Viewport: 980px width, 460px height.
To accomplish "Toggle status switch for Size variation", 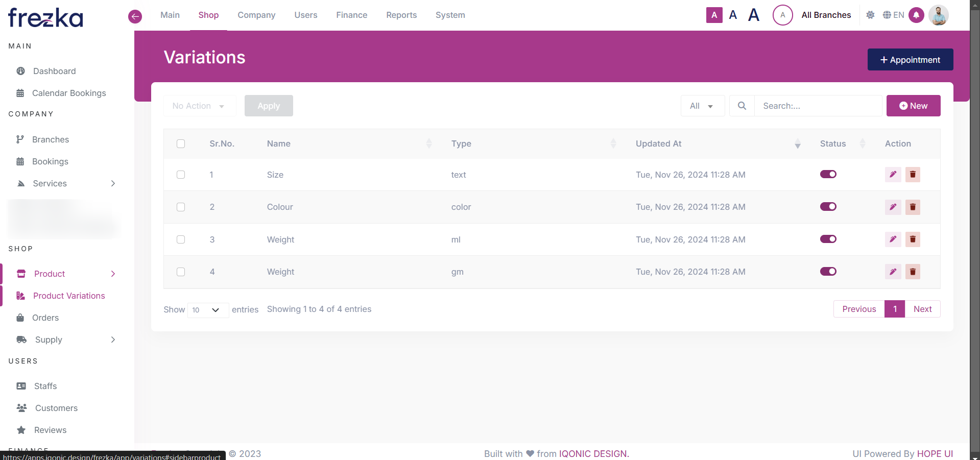I will [x=828, y=175].
